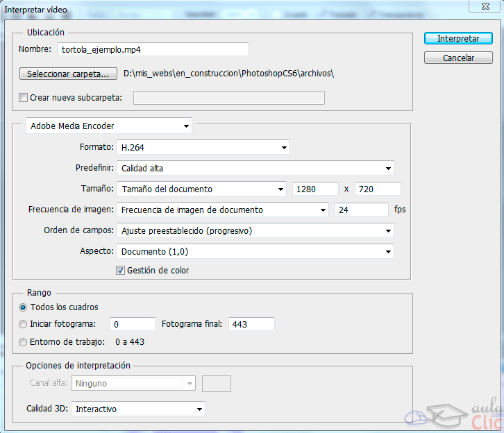The width and height of the screenshot is (504, 433).
Task: Click the fps field showing 24
Action: coord(362,210)
